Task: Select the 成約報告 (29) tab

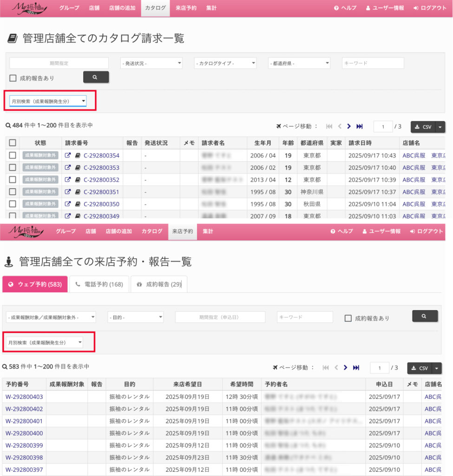Action: tap(159, 284)
